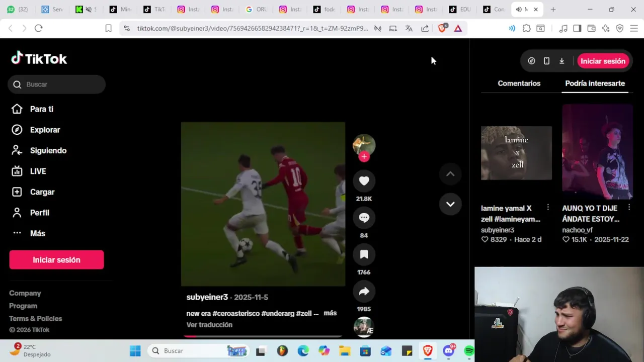644x362 pixels.
Task: Switch to the EDU TikTok tab
Action: pos(460,9)
